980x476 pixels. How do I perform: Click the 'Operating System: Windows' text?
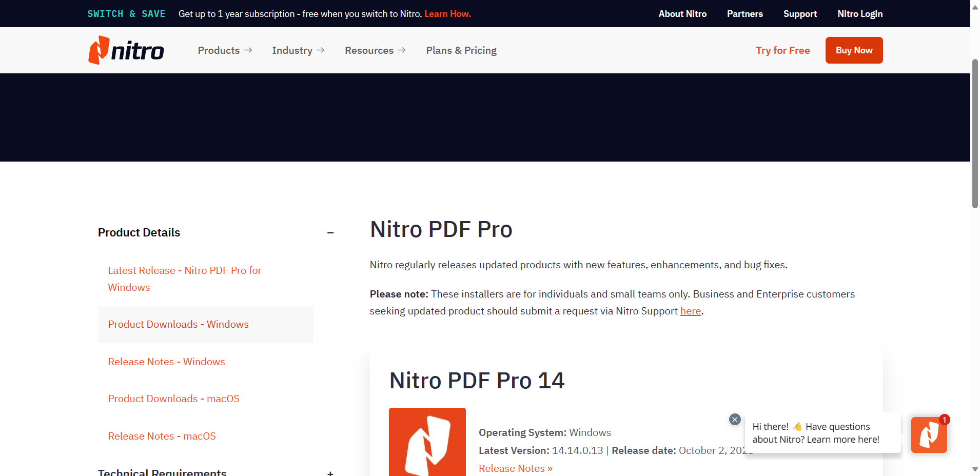[x=545, y=432]
